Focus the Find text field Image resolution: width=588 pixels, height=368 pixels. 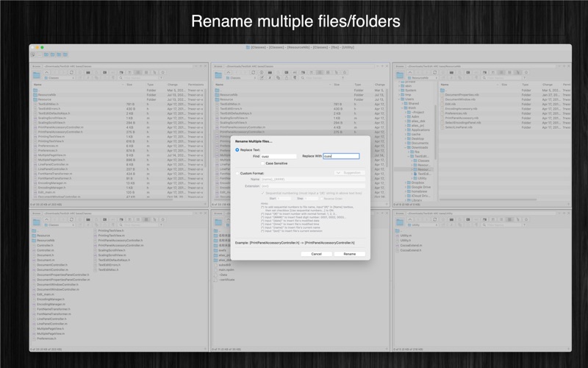pos(279,156)
